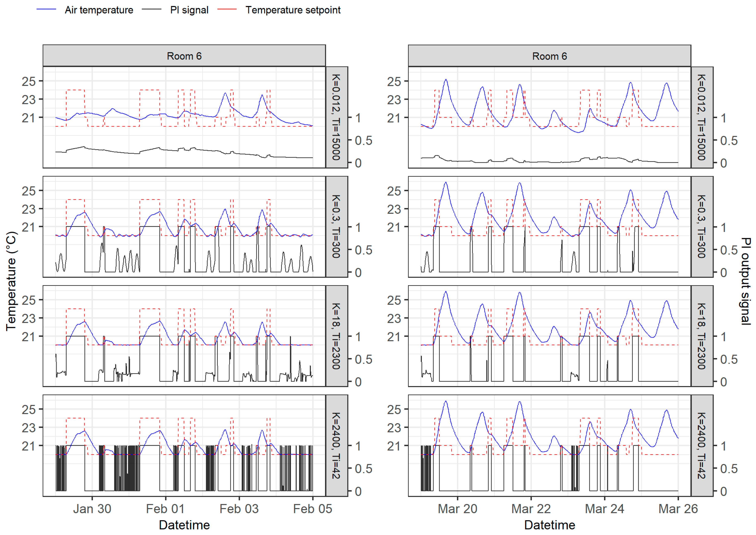
Task: Click the Jan 30 x-axis tick label
Action: pos(92,509)
